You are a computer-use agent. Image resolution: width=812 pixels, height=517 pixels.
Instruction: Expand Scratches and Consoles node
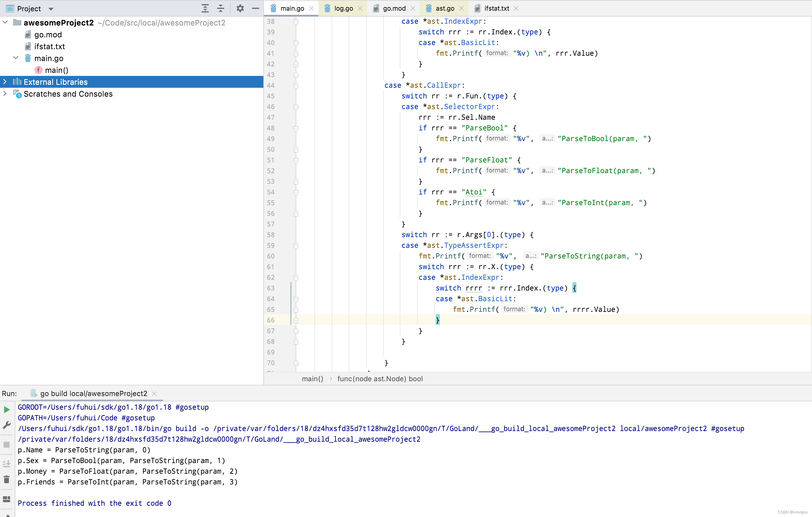pyautogui.click(x=5, y=93)
